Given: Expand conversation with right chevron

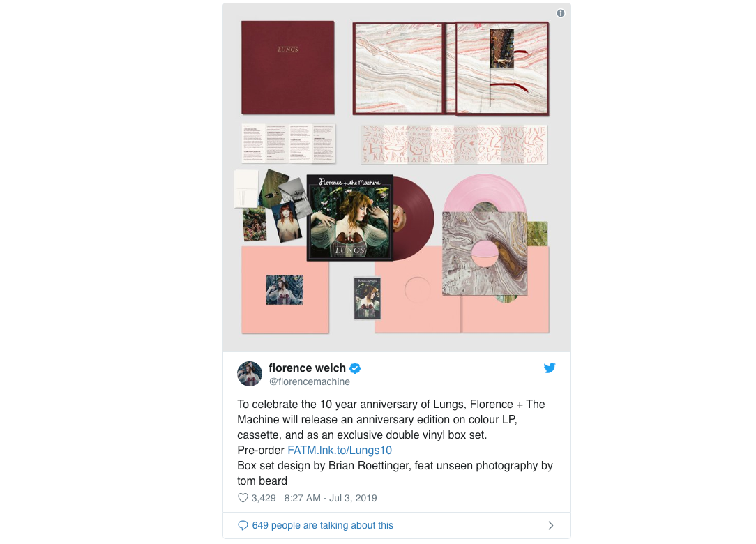Looking at the screenshot, I should [x=550, y=525].
